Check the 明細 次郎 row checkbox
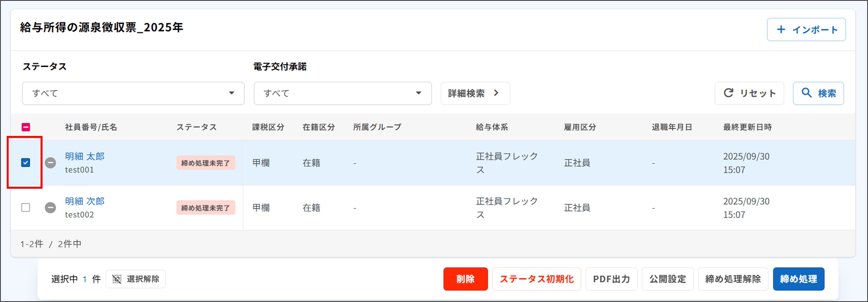This screenshot has height=302, width=868. 25,208
